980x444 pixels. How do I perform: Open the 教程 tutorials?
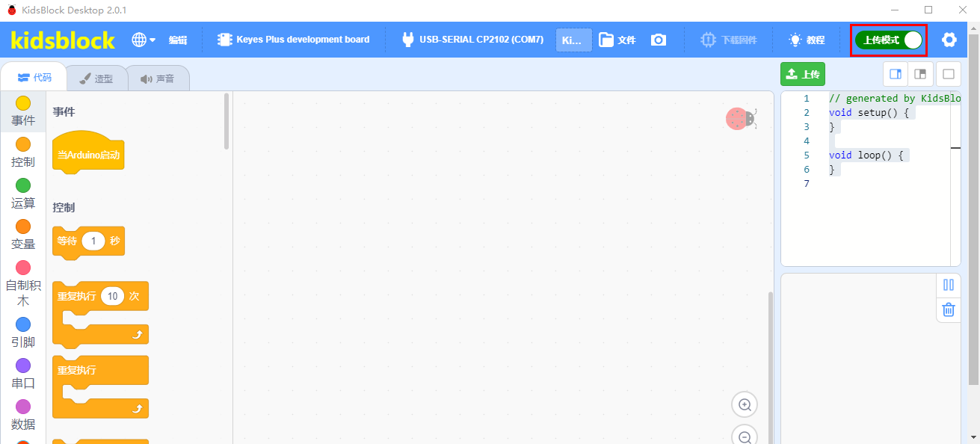[807, 40]
